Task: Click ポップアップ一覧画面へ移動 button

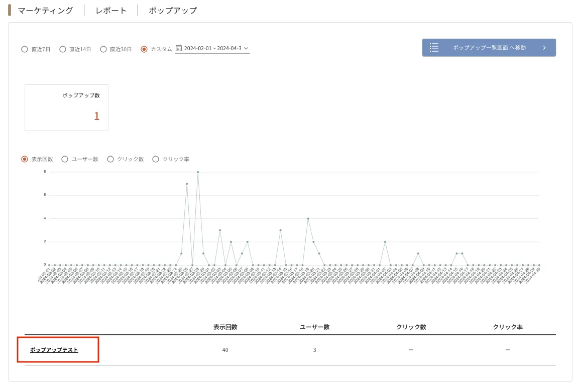Action: [x=489, y=48]
